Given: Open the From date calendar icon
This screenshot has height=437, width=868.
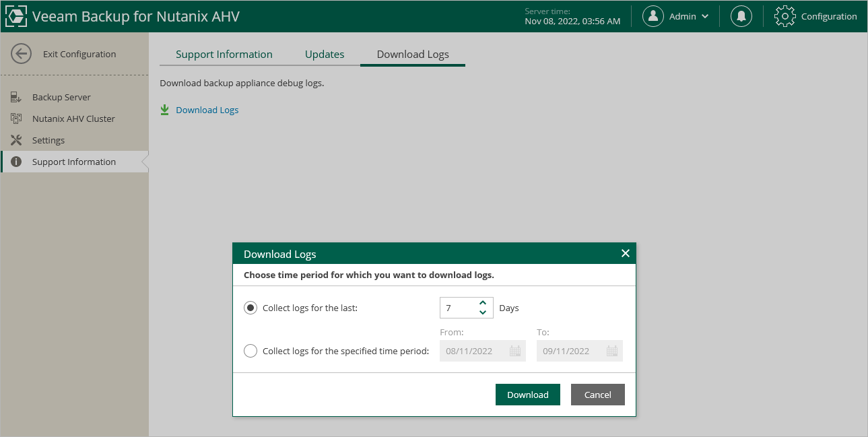Looking at the screenshot, I should point(515,351).
